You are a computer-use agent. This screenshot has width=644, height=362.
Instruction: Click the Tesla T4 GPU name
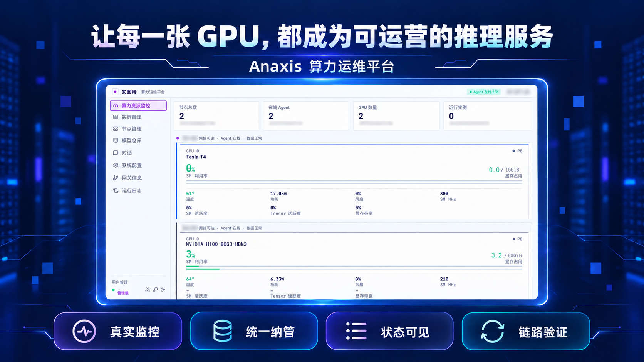(x=196, y=157)
